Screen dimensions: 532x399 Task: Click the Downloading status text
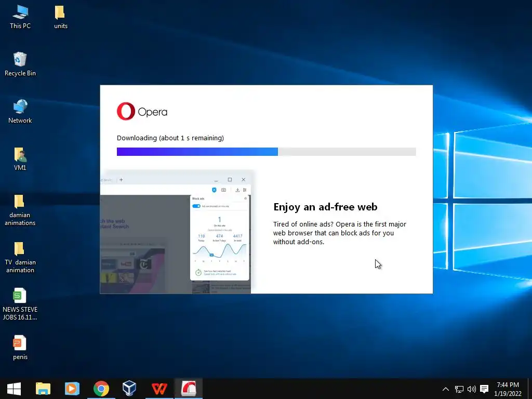tap(170, 138)
